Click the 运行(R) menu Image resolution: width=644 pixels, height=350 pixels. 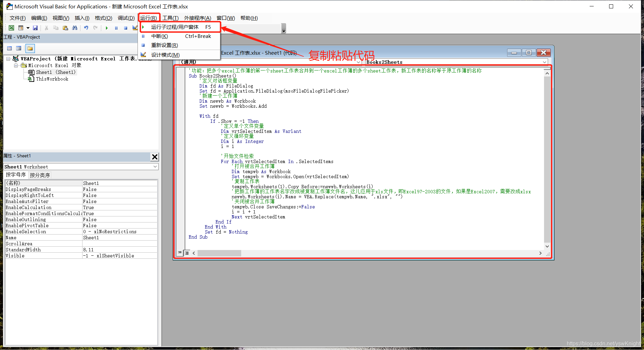149,18
